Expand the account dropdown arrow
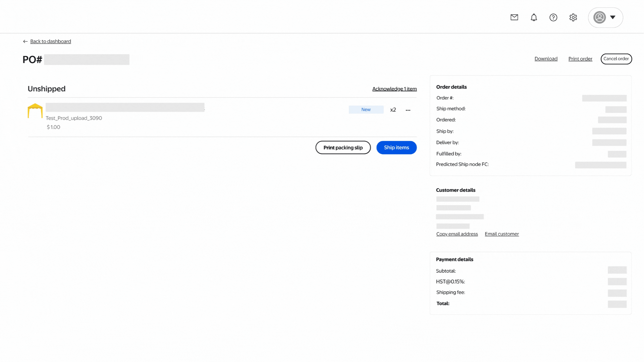 coord(613,17)
